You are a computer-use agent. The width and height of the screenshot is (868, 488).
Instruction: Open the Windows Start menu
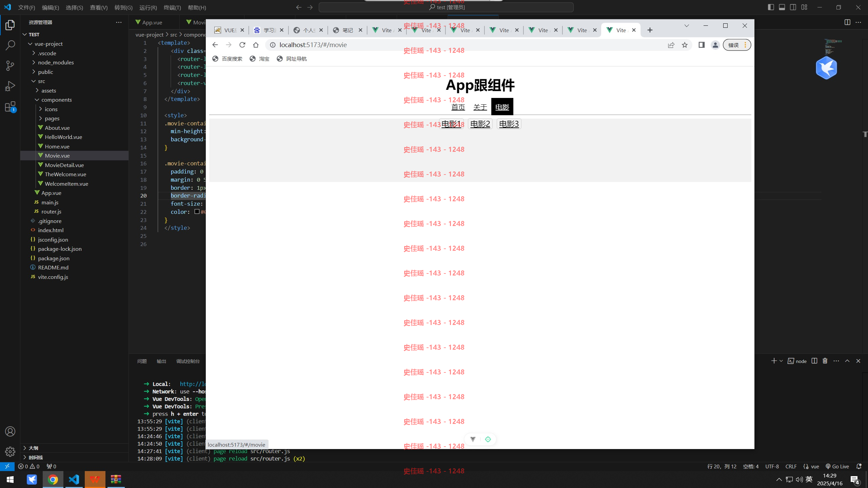point(10,480)
